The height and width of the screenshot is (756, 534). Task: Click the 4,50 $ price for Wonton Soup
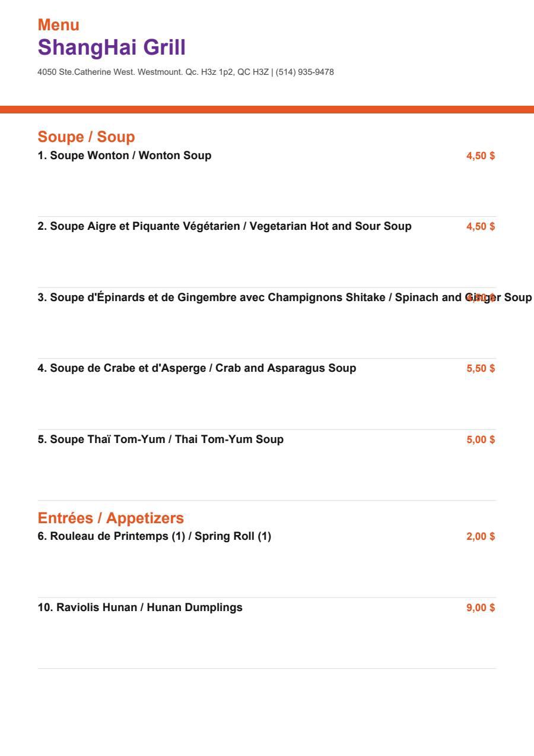coord(481,156)
